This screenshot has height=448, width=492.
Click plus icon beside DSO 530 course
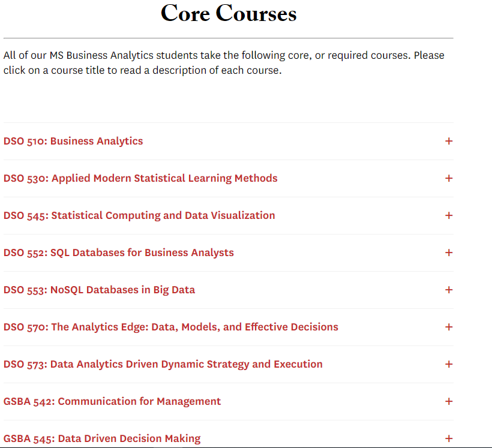(x=449, y=178)
